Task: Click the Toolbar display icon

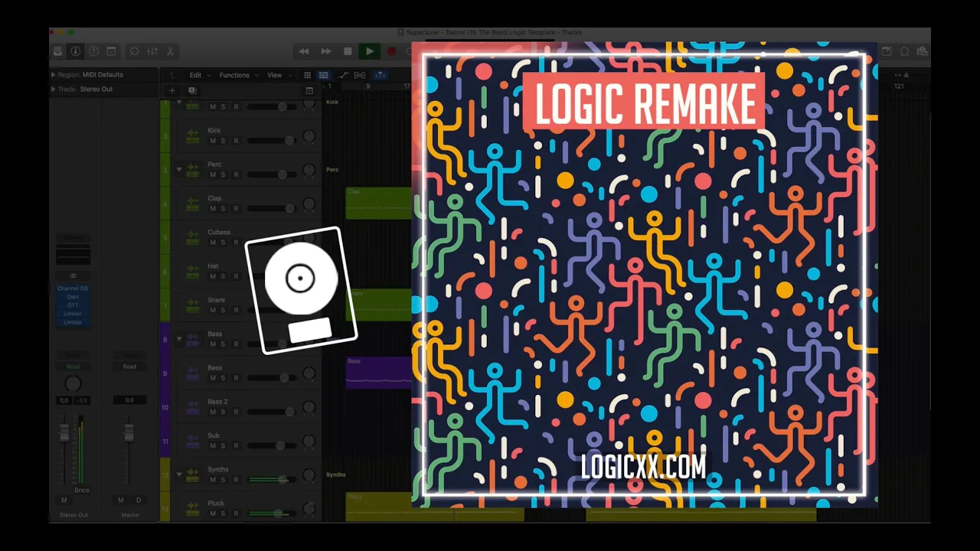Action: click(x=111, y=51)
